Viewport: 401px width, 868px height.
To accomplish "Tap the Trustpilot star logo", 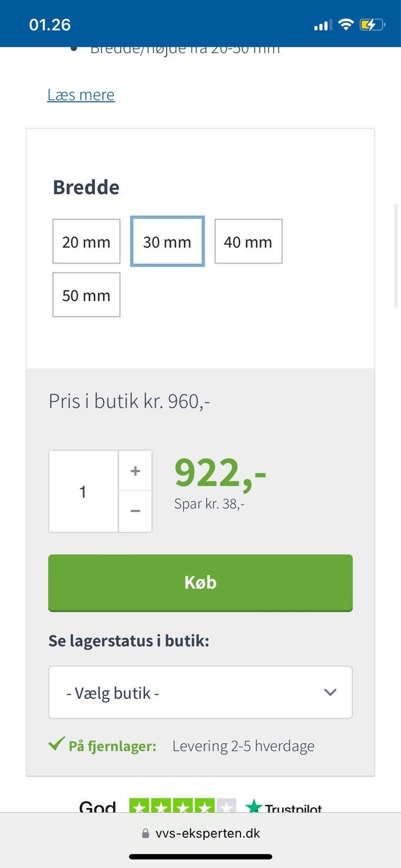I will 254,807.
